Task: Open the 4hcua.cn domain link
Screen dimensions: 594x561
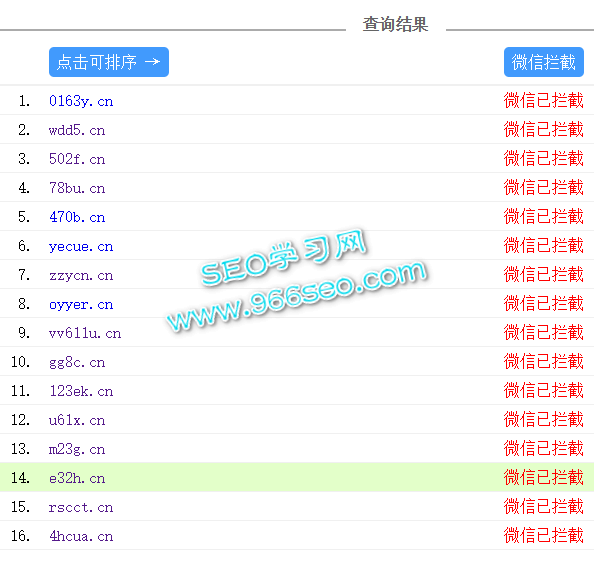Action: (x=81, y=536)
